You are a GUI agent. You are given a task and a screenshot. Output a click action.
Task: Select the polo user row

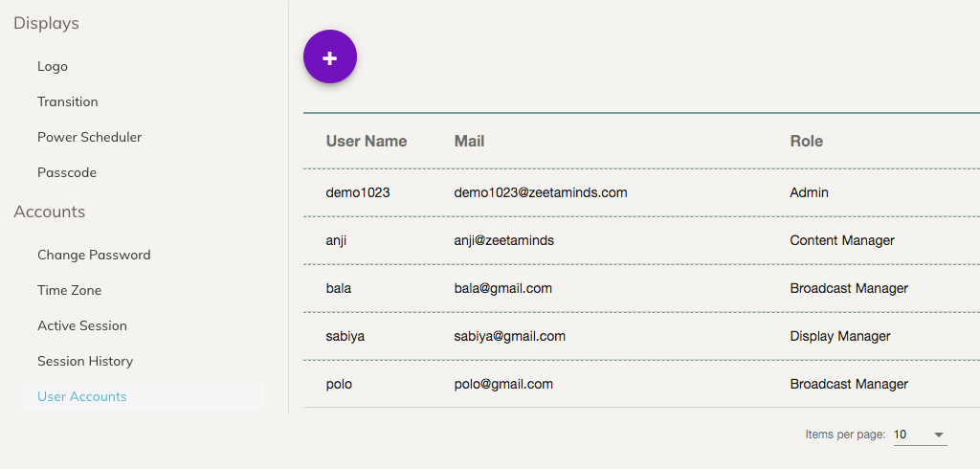pyautogui.click(x=641, y=384)
